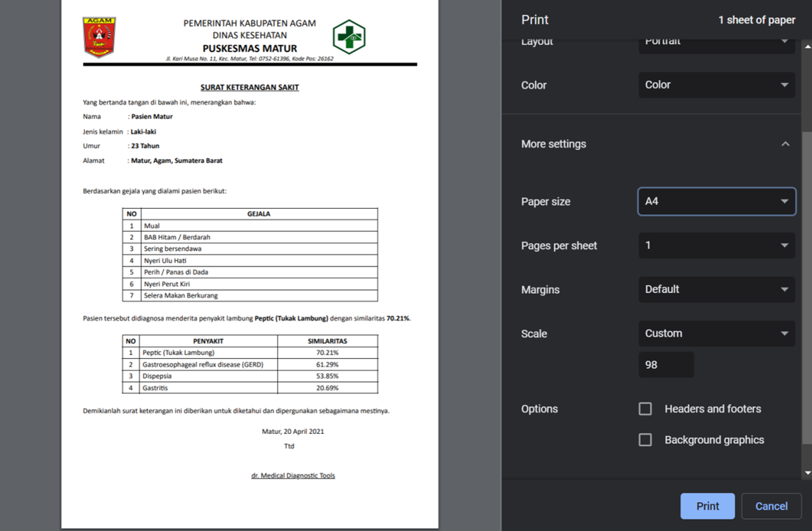Open the Scale Custom dropdown

(716, 333)
